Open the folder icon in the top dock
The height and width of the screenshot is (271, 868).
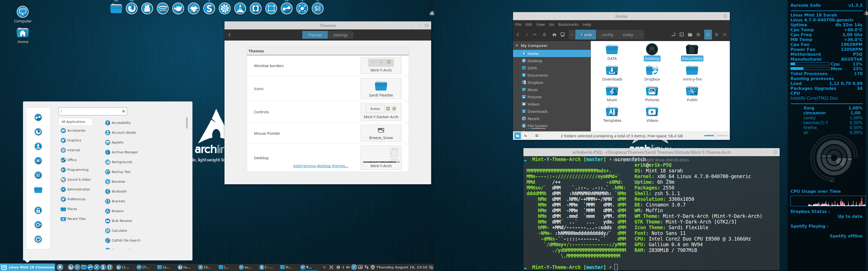[116, 9]
